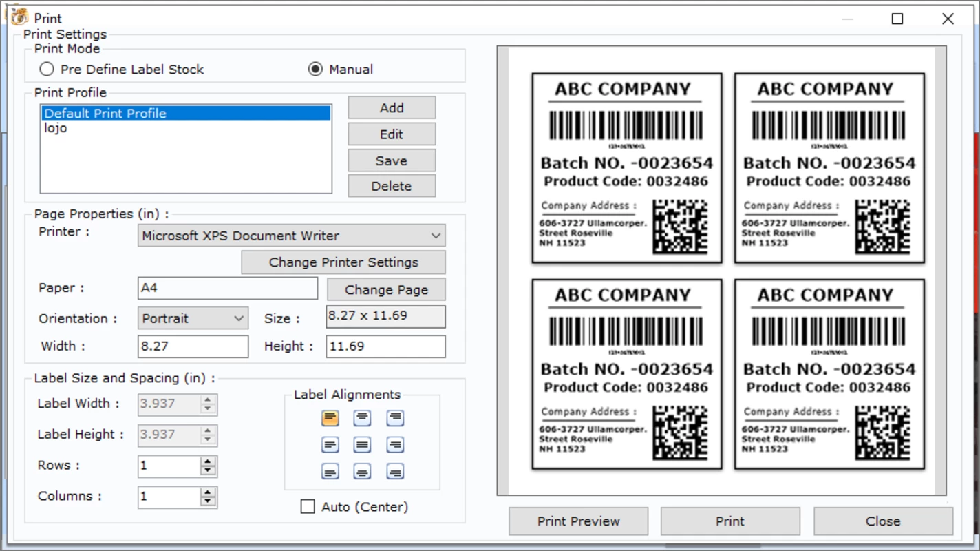
Task: Open the Orientation dropdown
Action: point(238,318)
